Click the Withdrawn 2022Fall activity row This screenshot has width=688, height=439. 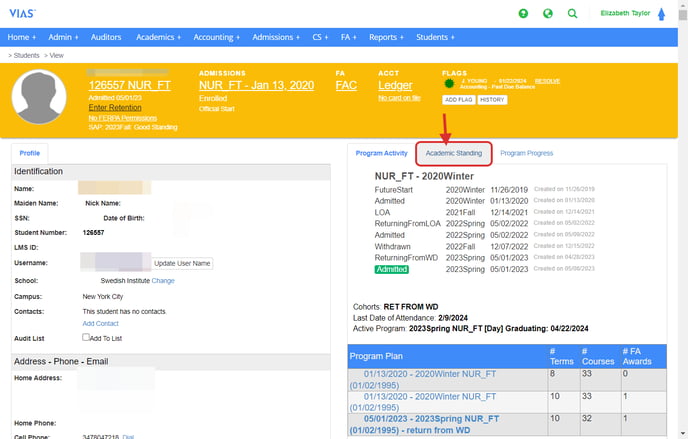pyautogui.click(x=484, y=246)
